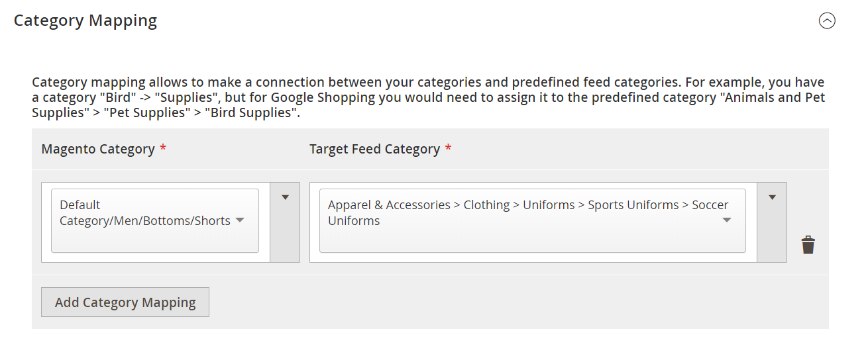Image resolution: width=868 pixels, height=356 pixels.
Task: Click the white padding around the Magento category box
Action: 156,257
